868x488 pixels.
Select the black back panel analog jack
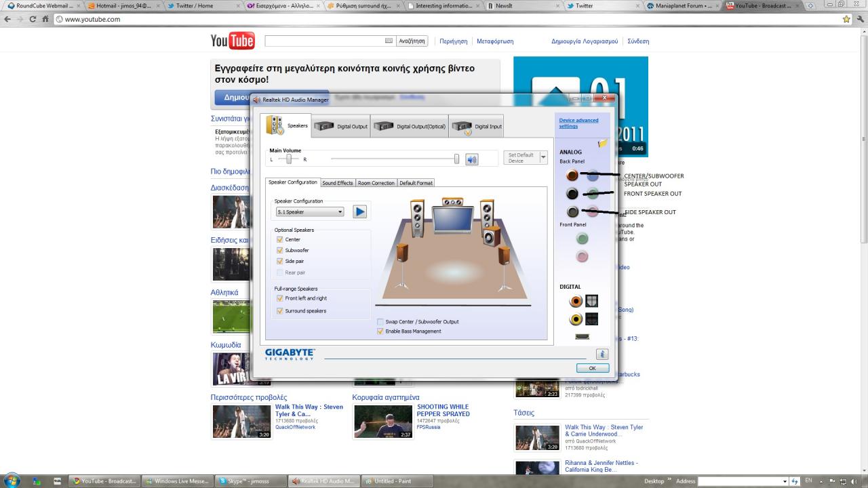click(572, 194)
